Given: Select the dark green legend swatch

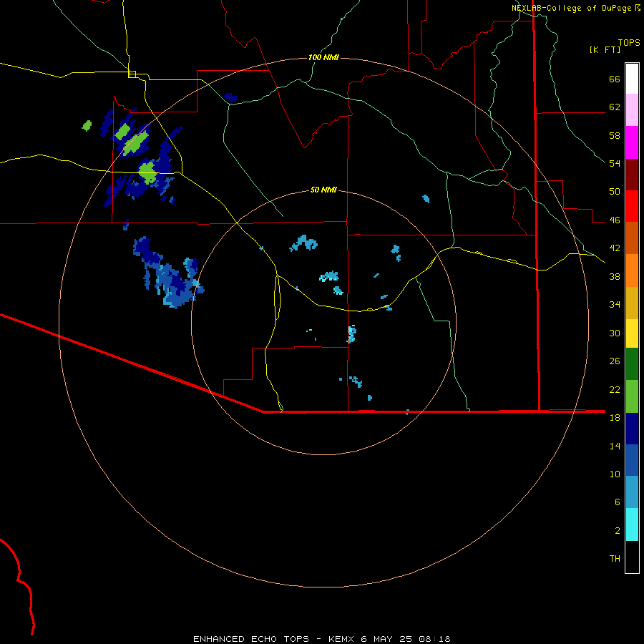Looking at the screenshot, I should [x=632, y=364].
